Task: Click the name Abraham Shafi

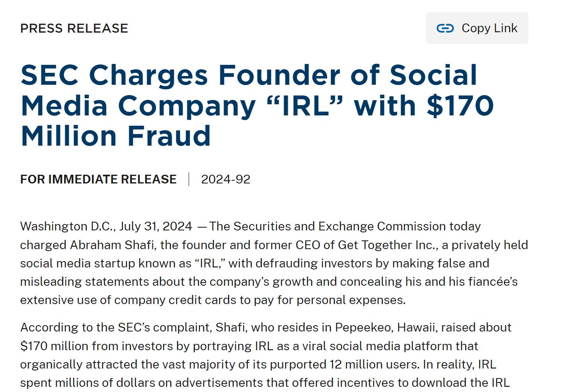Action: (112, 245)
